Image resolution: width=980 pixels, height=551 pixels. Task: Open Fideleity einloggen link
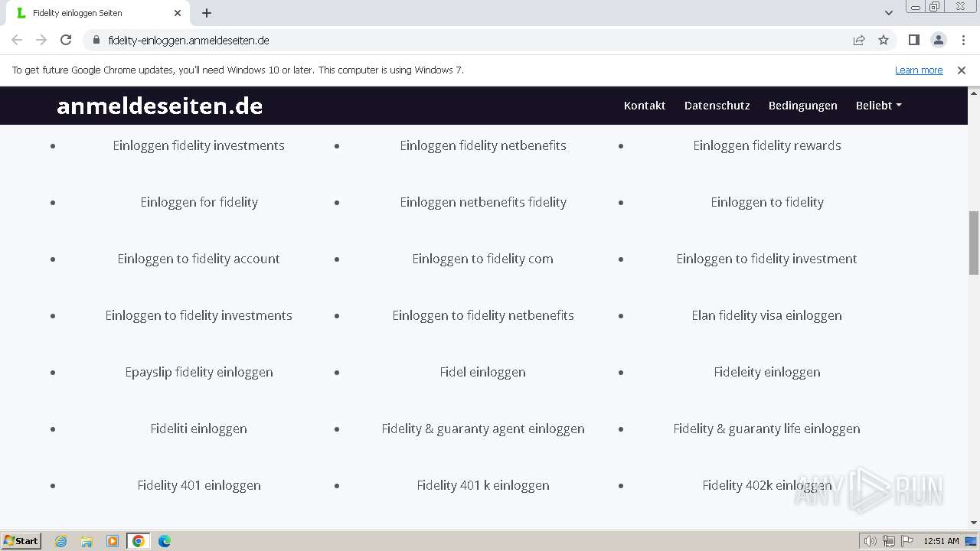[x=767, y=372]
